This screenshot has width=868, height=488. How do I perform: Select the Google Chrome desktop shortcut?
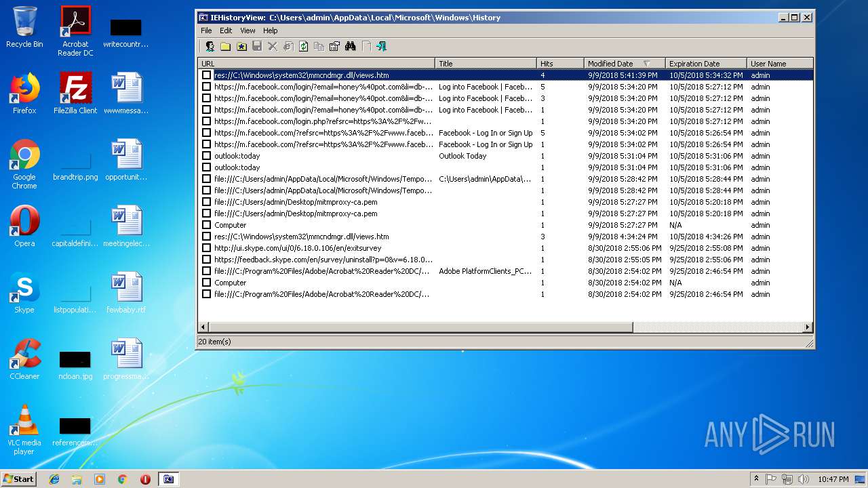pyautogui.click(x=24, y=164)
